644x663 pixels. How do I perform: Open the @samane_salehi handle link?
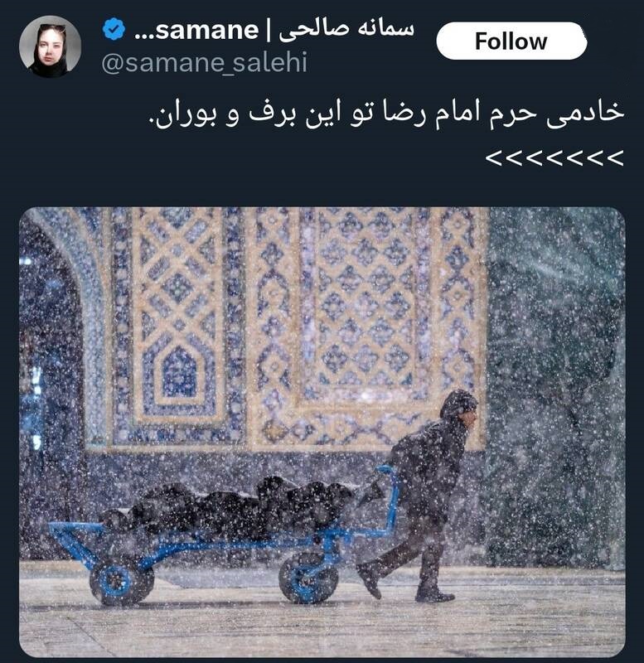204,63
